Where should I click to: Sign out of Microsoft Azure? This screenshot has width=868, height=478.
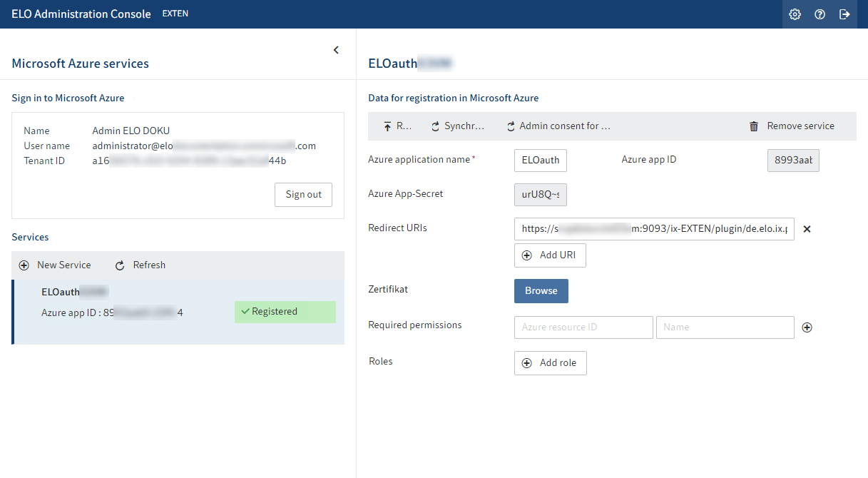[x=303, y=194]
